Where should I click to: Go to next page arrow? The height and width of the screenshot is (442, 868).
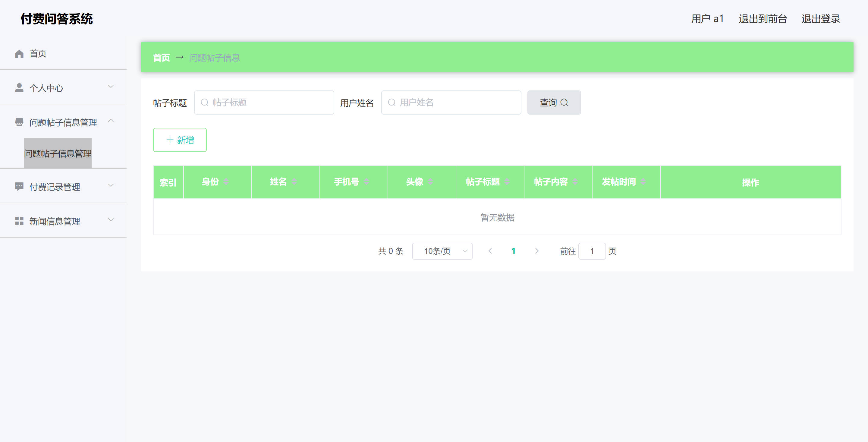[x=536, y=251]
